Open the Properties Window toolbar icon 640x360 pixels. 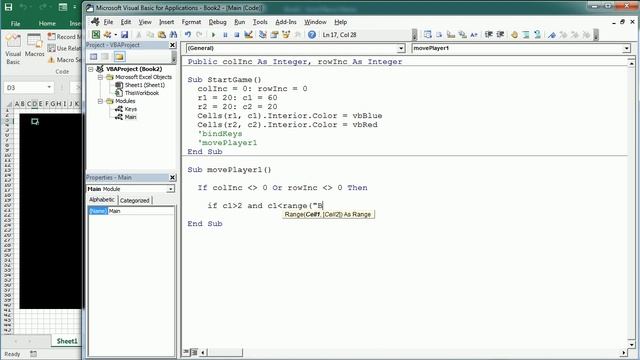point(274,35)
